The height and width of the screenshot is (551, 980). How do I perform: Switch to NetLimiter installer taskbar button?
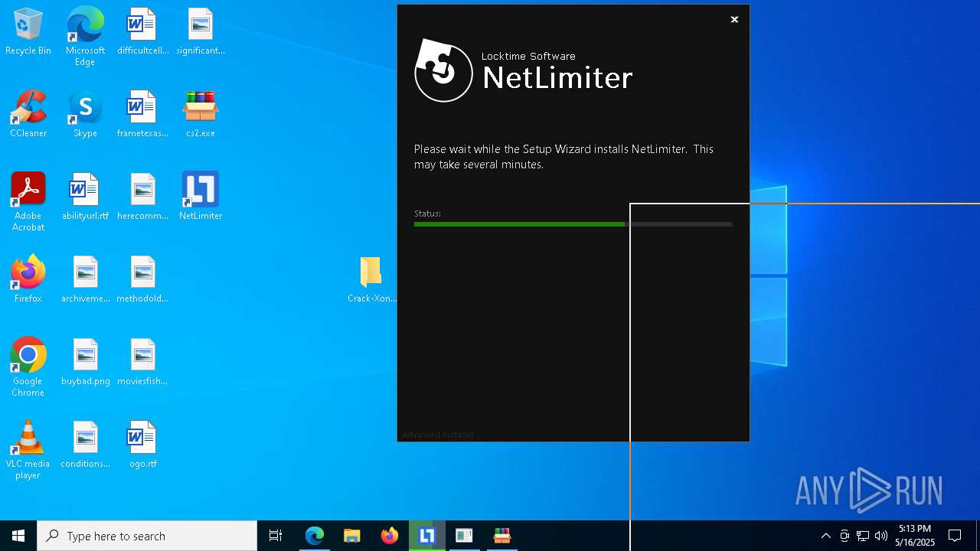tap(427, 536)
